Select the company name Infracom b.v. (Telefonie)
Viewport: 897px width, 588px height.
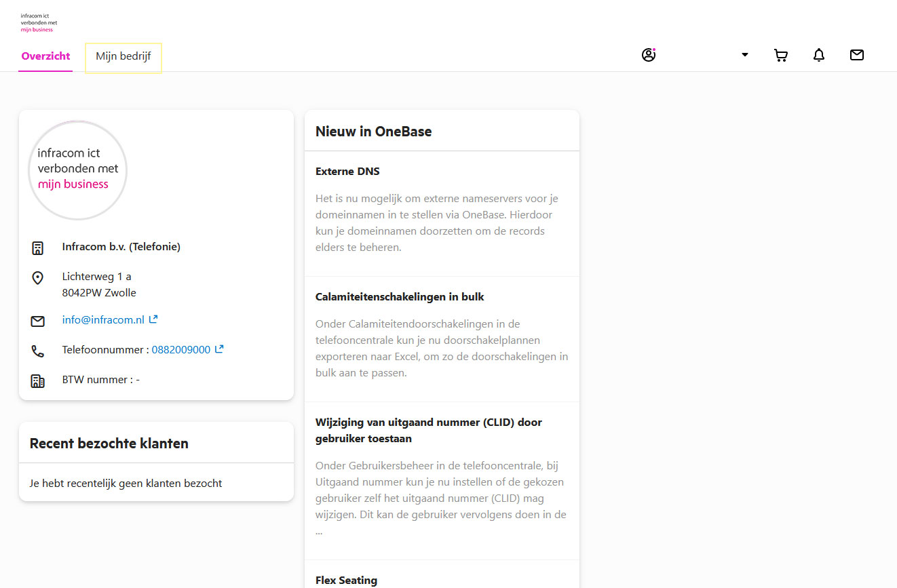(121, 247)
